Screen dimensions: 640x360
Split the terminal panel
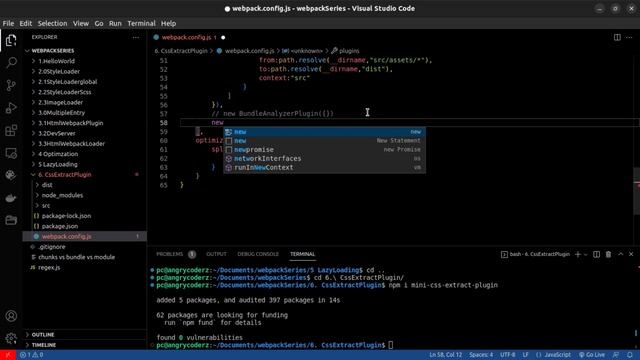coord(596,254)
